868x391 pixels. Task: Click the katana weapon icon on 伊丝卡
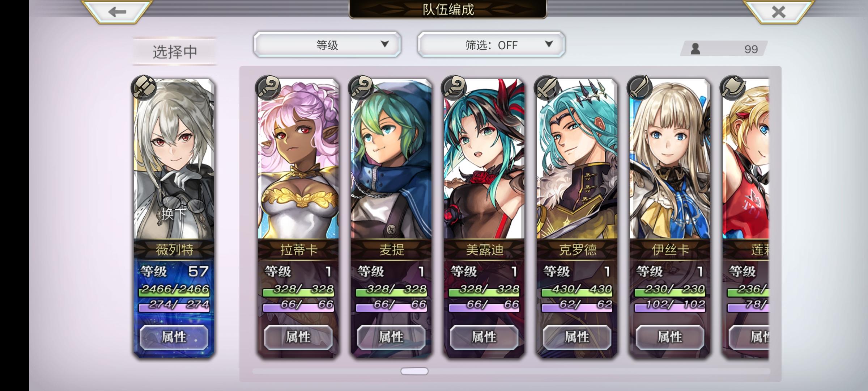(x=639, y=87)
